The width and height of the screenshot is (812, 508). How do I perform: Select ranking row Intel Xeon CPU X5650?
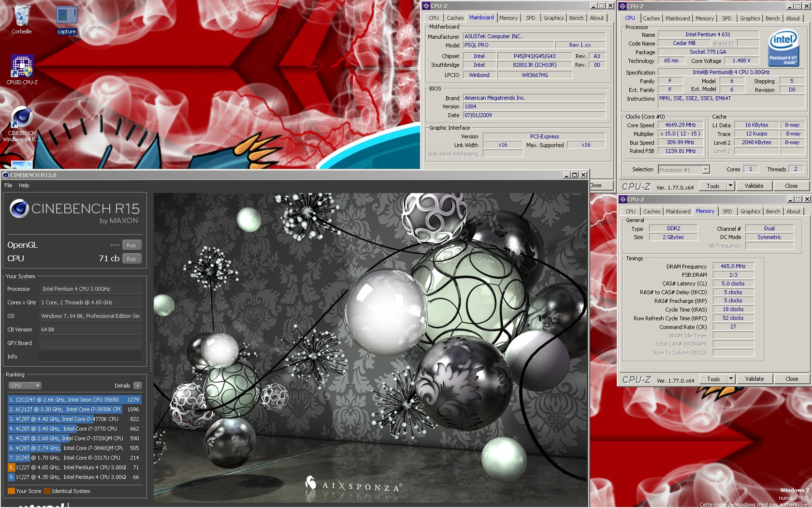pyautogui.click(x=74, y=400)
